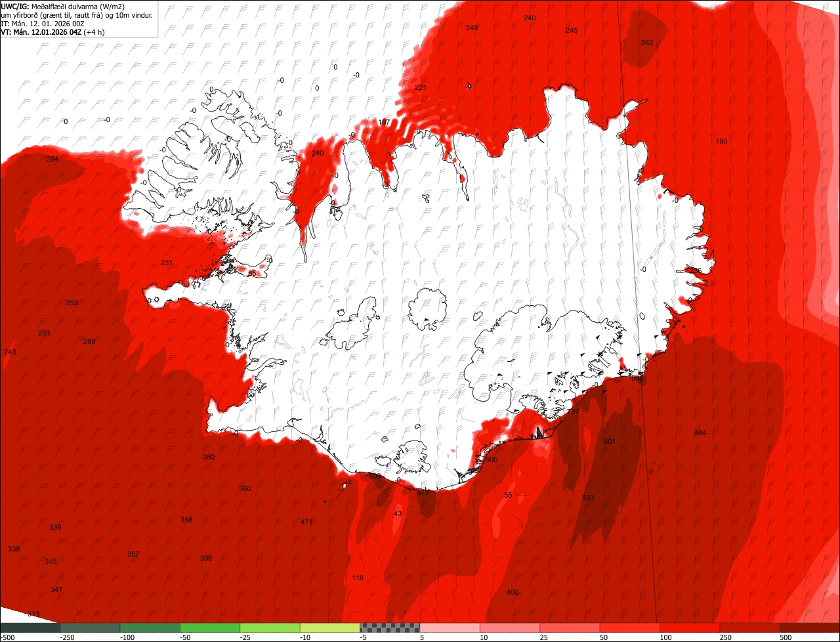The image size is (840, 642).
Task: Click the initial time 'IT: Mán. 12. 01. 2026 00Z'
Action: click(43, 23)
